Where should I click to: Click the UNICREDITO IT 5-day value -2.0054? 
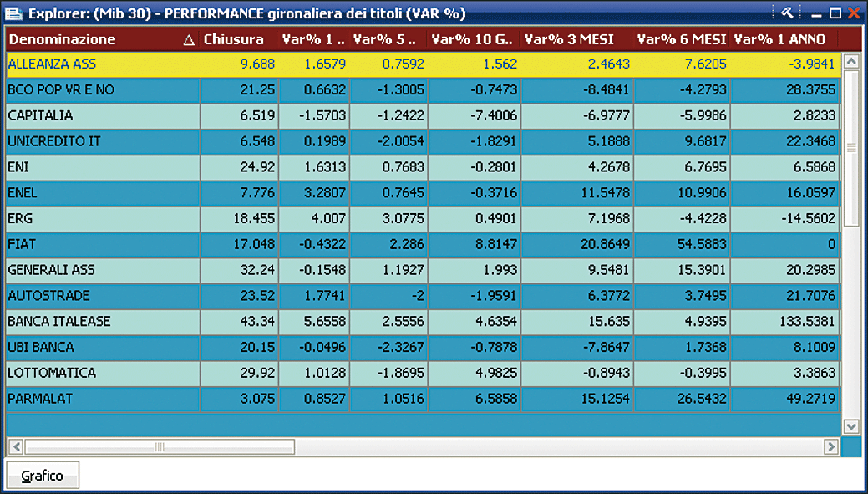tap(402, 141)
